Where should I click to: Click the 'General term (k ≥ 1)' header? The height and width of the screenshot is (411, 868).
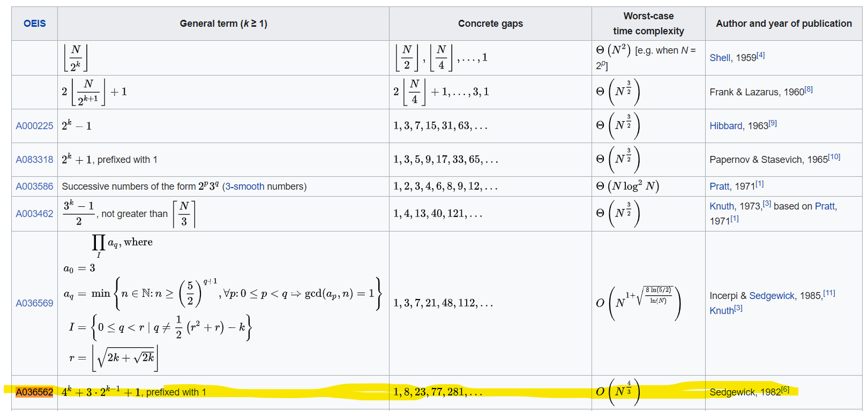tap(223, 24)
